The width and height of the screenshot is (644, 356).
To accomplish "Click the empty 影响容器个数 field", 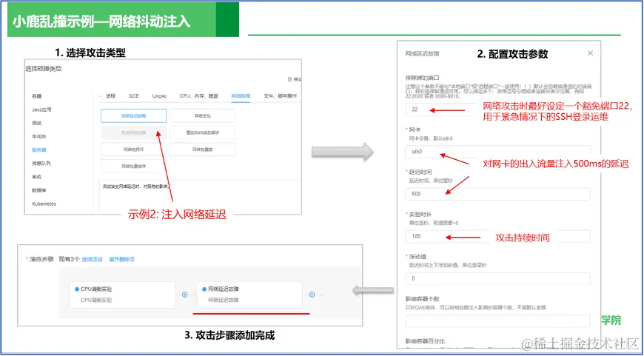I will (x=497, y=320).
